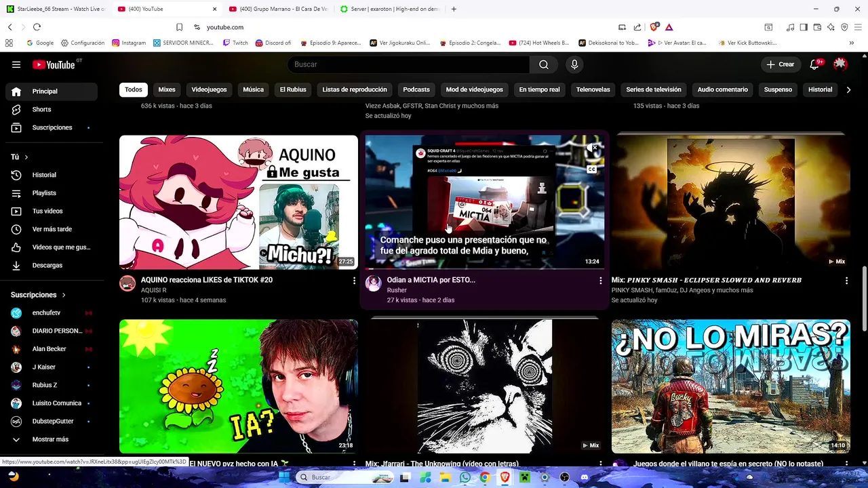Open options for AQUINO reacciona video
Image resolution: width=868 pixels, height=488 pixels.
pos(354,281)
